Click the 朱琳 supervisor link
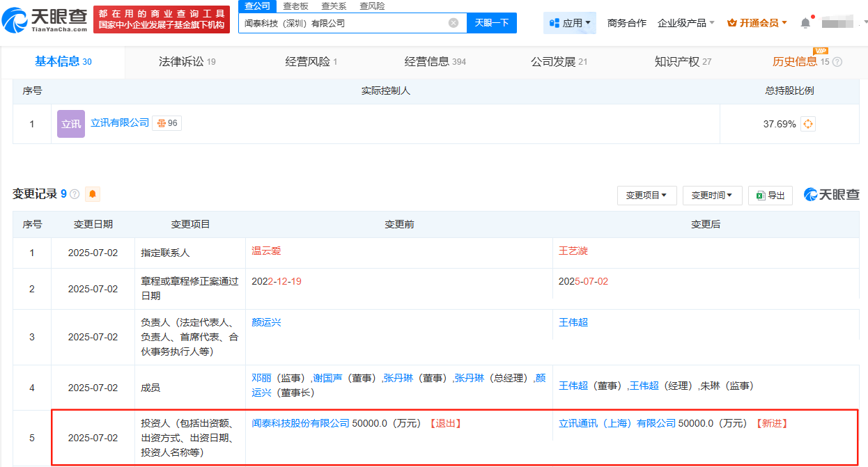Screen dimensions: 868x467 (x=709, y=385)
